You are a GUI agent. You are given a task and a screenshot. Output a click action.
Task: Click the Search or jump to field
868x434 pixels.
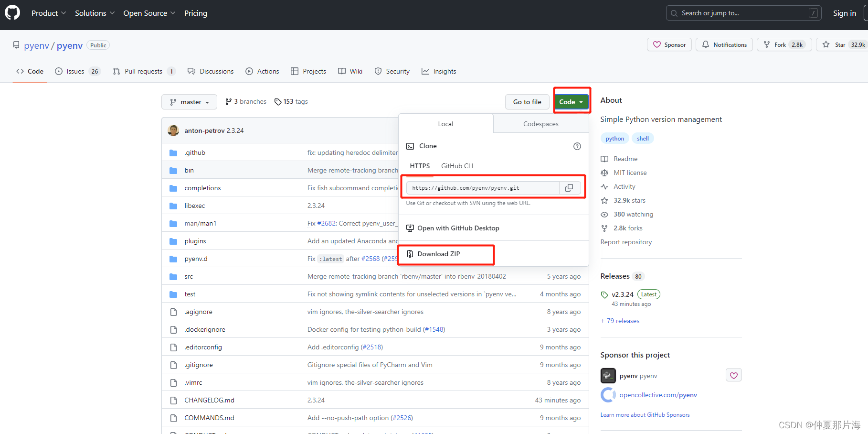click(x=743, y=13)
